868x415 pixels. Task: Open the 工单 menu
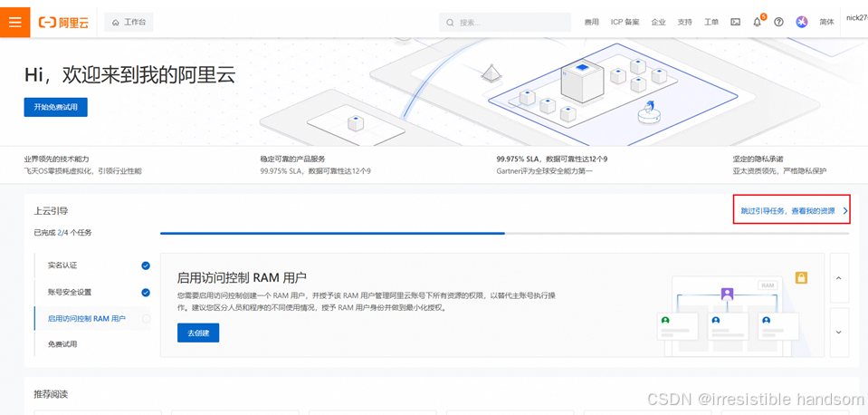pos(711,22)
